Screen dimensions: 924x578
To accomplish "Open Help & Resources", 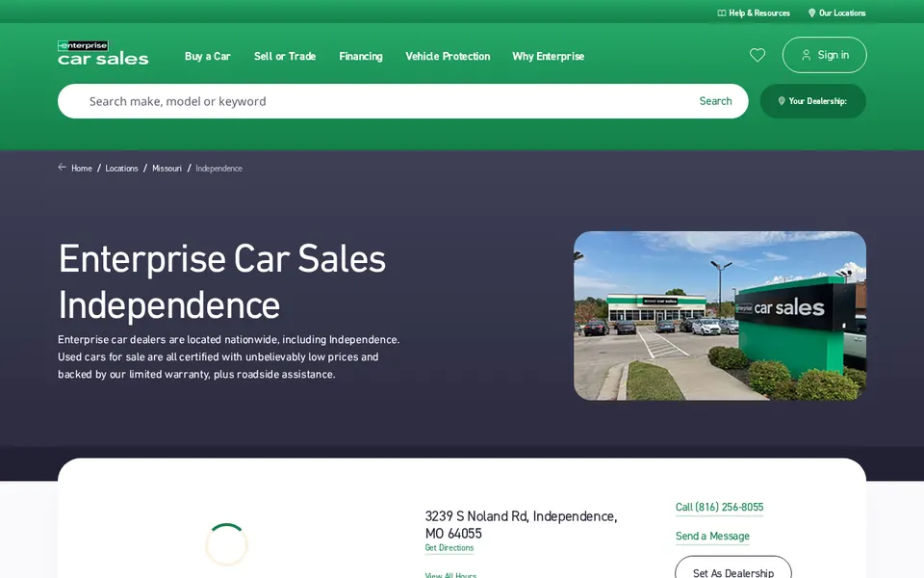I will click(x=754, y=13).
